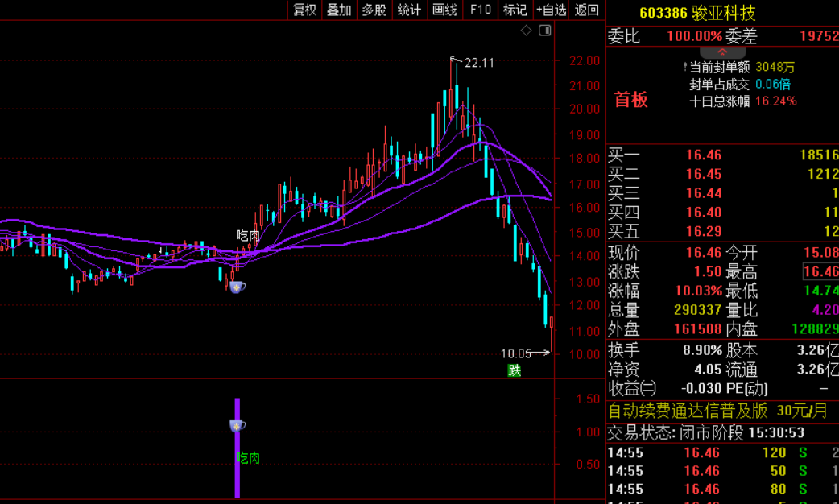Click the green 跌 marker badge
This screenshot has width=839, height=504.
pyautogui.click(x=515, y=370)
